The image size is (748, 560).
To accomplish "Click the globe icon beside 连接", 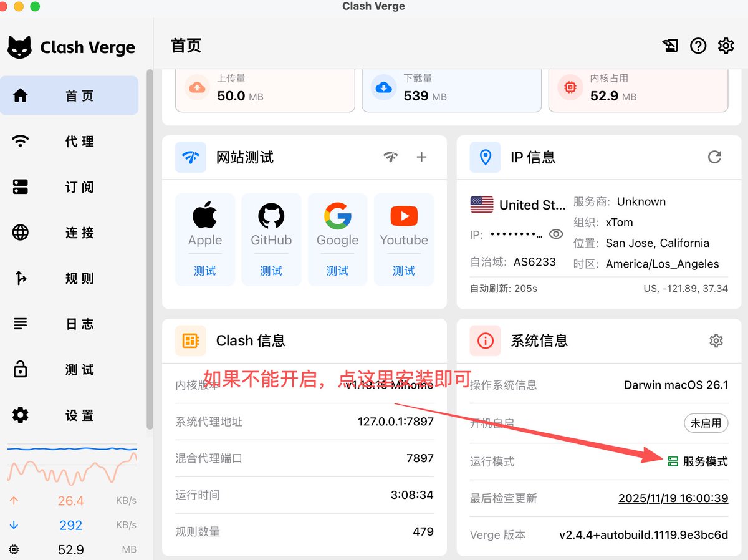I will click(21, 233).
